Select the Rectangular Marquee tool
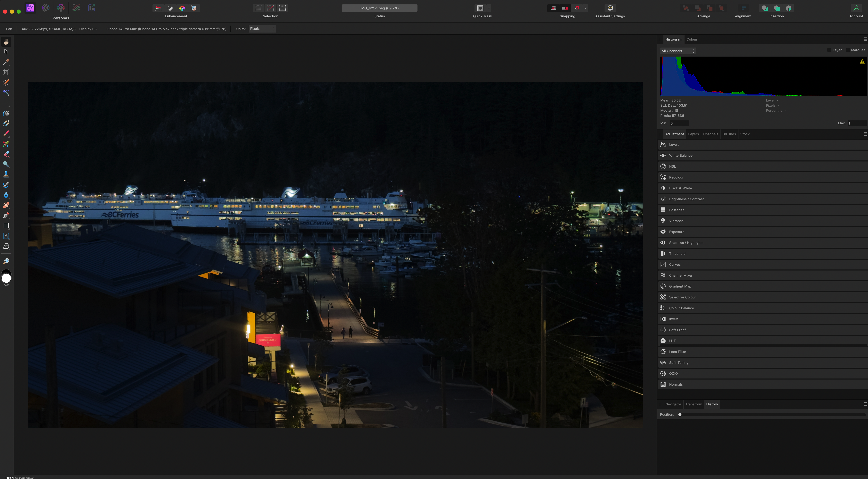Image resolution: width=868 pixels, height=479 pixels. click(6, 103)
